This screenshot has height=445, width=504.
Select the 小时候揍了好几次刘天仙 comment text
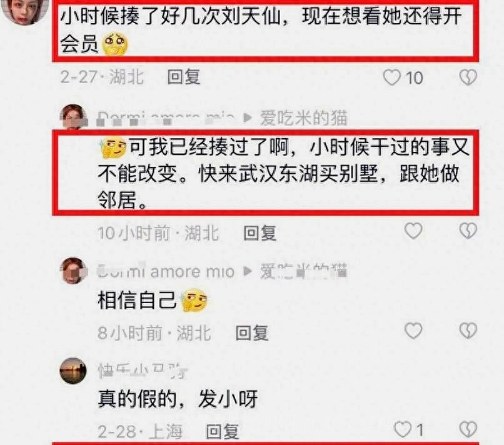pyautogui.click(x=261, y=30)
